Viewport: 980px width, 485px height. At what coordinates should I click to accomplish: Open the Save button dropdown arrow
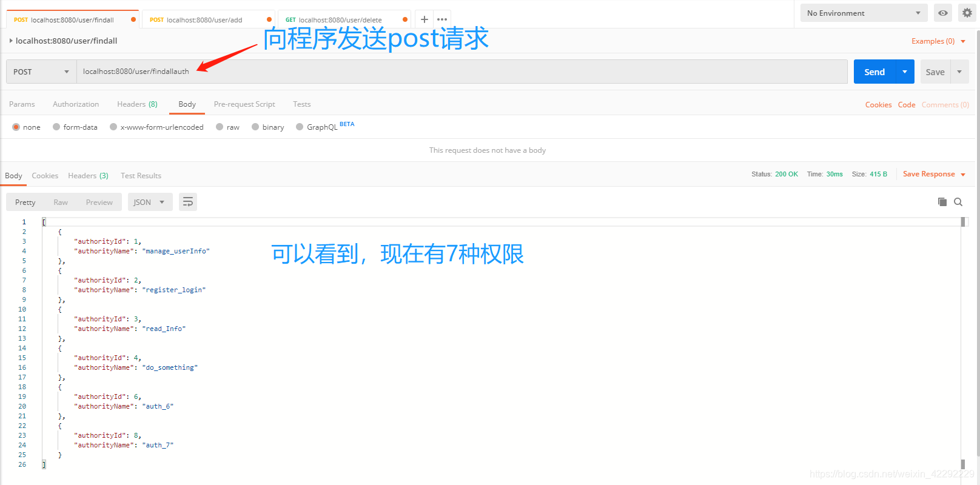coord(959,72)
